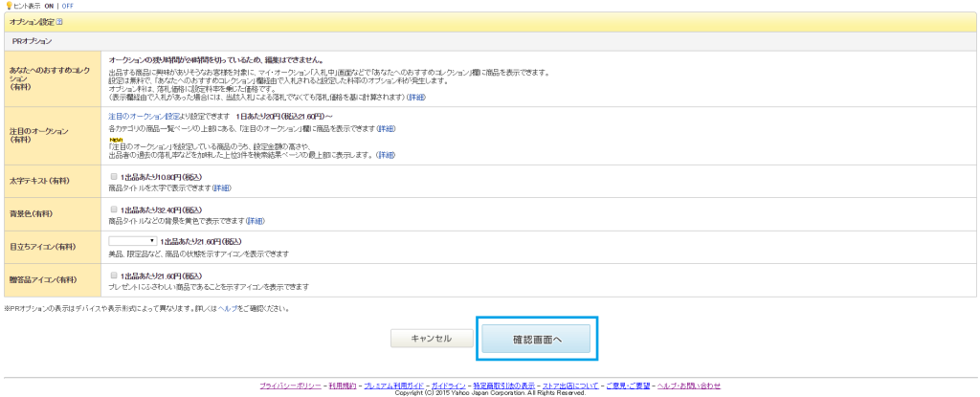Proceed with 確認画面へ button
The height and width of the screenshot is (397, 980).
click(536, 339)
